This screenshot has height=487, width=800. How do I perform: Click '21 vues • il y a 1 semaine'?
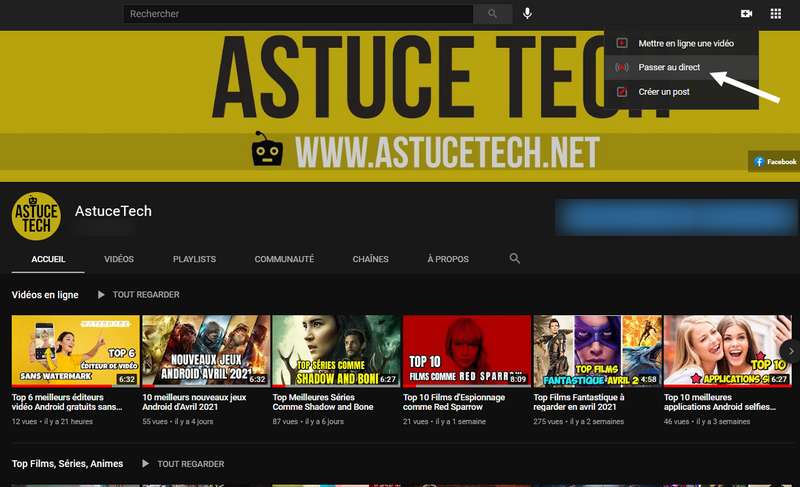444,422
